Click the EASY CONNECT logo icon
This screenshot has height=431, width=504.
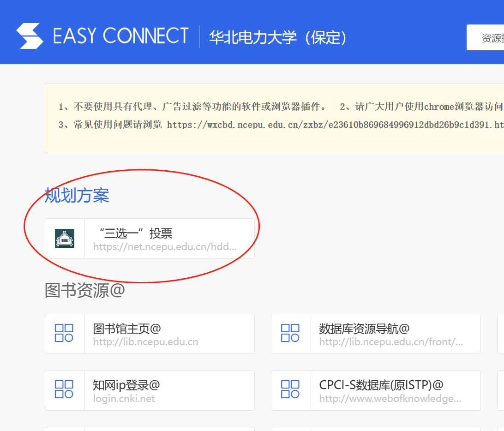click(x=29, y=36)
